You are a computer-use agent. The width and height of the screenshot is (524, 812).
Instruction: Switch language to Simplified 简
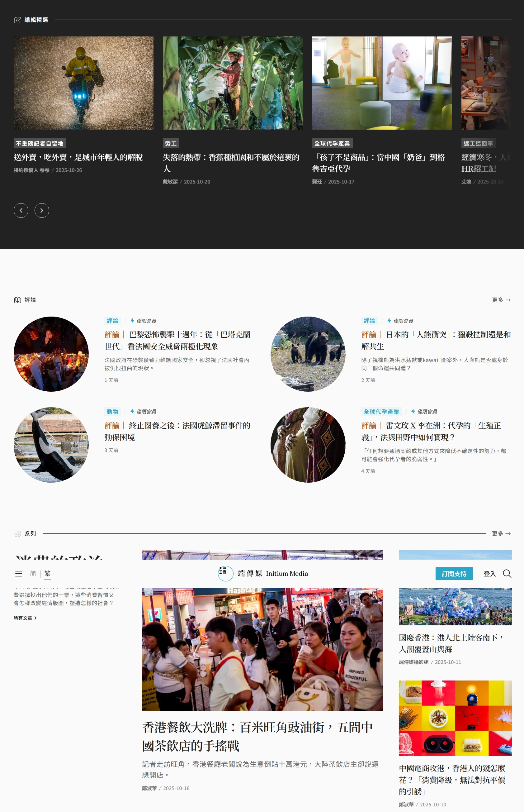point(33,574)
